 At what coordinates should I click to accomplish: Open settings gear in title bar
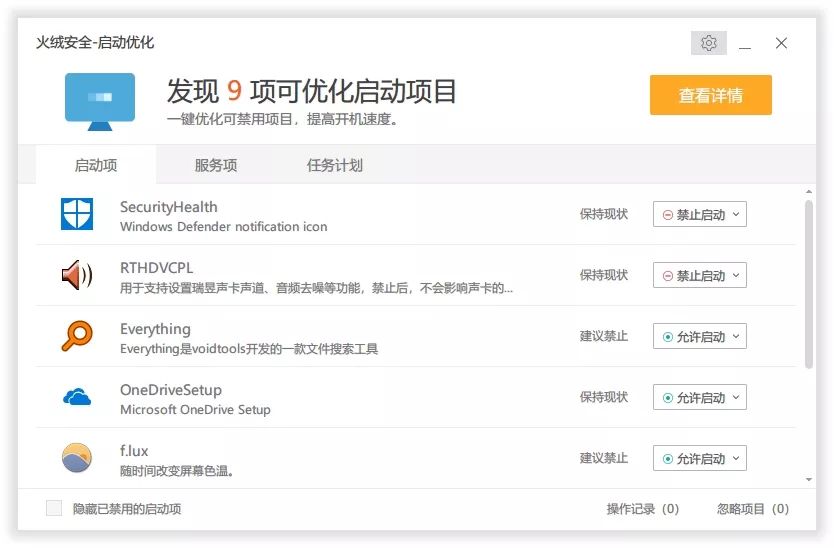(x=708, y=43)
